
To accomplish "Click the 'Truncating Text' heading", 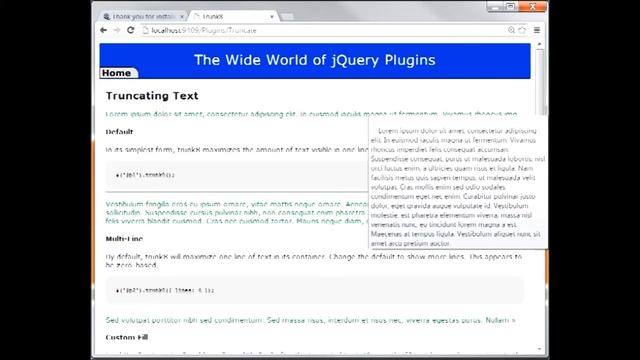I will pyautogui.click(x=152, y=96).
